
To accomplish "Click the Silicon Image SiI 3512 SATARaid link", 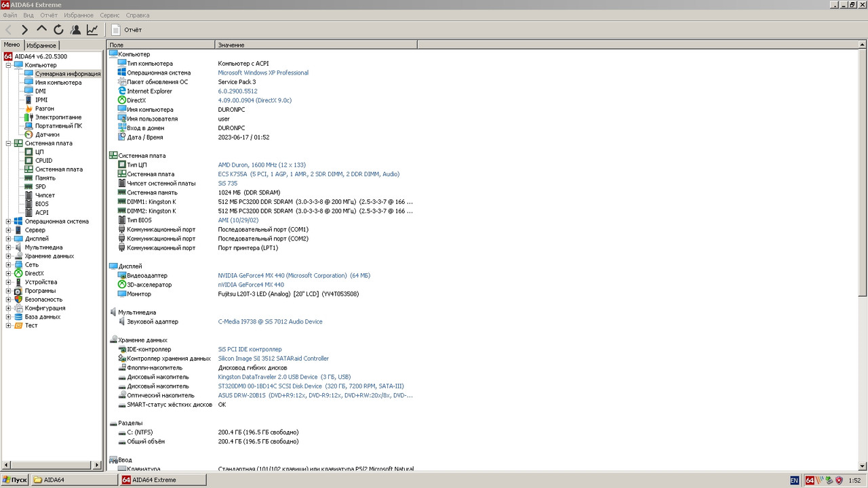I will click(273, 359).
